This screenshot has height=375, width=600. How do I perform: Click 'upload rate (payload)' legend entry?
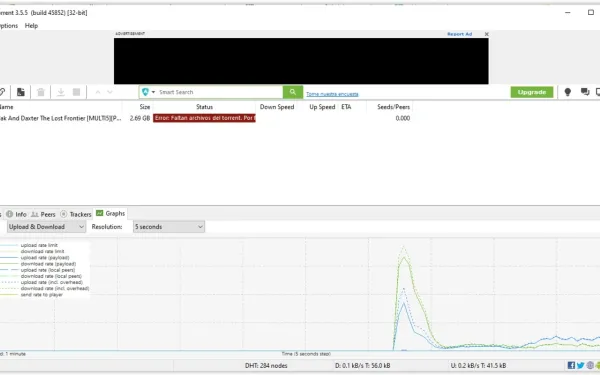point(45,258)
